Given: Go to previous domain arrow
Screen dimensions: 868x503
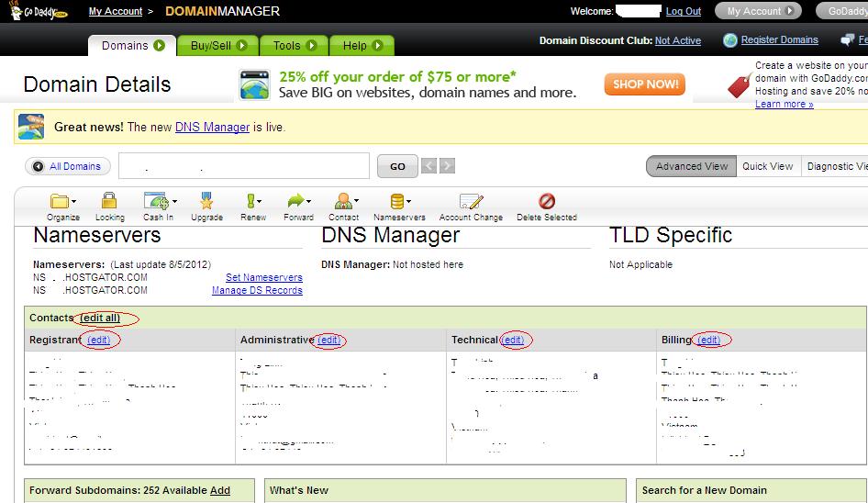Looking at the screenshot, I should point(428,165).
